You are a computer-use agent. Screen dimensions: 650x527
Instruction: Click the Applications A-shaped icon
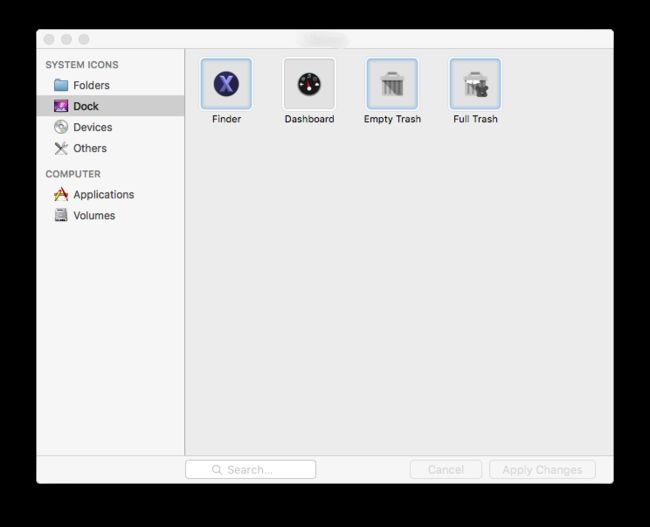point(61,194)
